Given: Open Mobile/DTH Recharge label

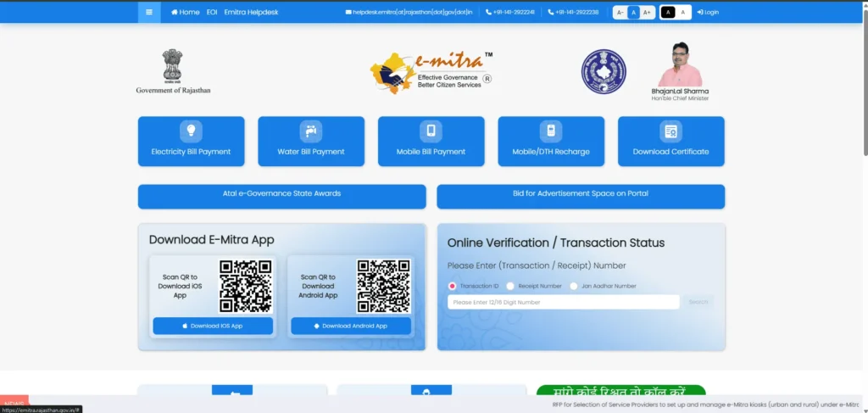Looking at the screenshot, I should pyautogui.click(x=551, y=152).
